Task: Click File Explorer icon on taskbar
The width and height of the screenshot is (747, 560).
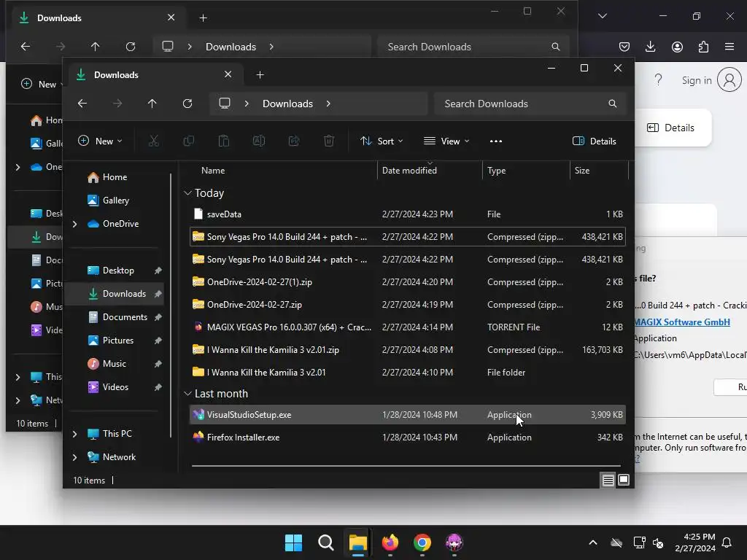Action: 357,542
